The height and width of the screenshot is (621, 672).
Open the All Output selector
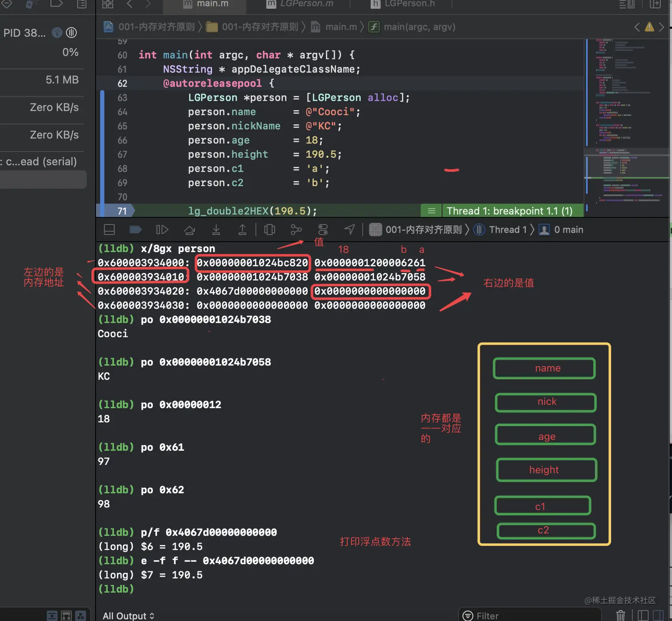pyautogui.click(x=128, y=616)
